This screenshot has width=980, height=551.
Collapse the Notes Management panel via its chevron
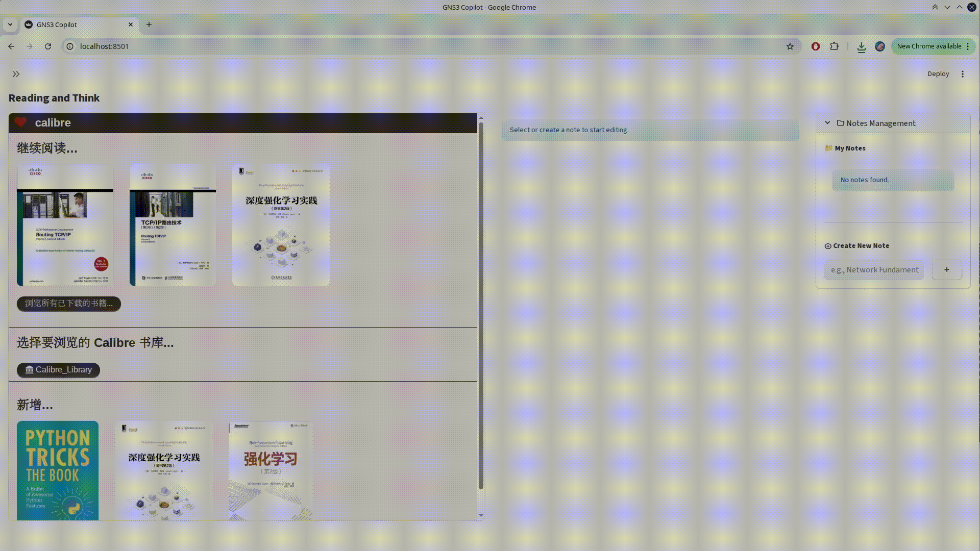pyautogui.click(x=827, y=122)
